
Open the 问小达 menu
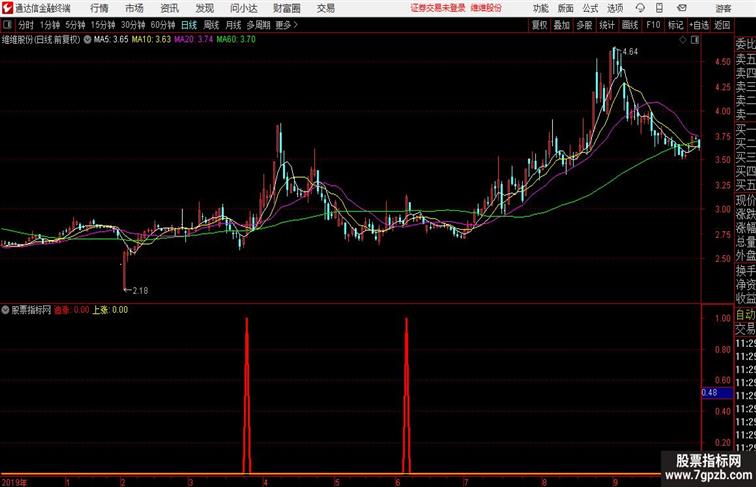(x=243, y=8)
